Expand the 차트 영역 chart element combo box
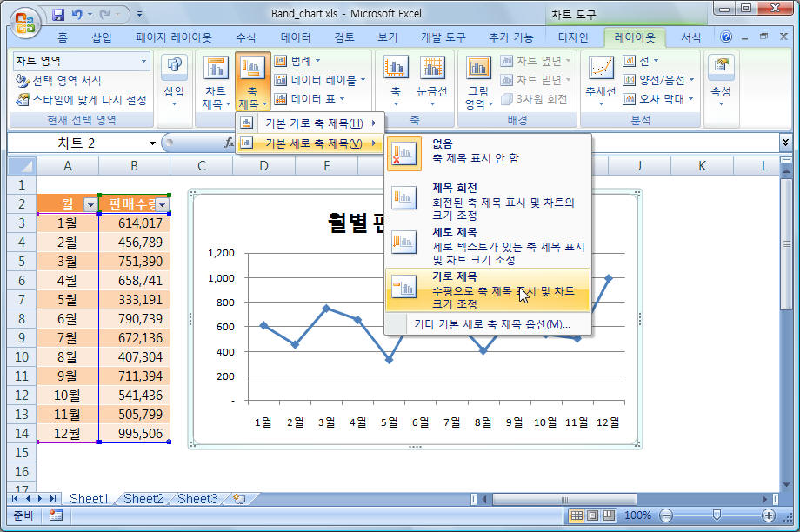This screenshot has width=800, height=532. coord(143,61)
